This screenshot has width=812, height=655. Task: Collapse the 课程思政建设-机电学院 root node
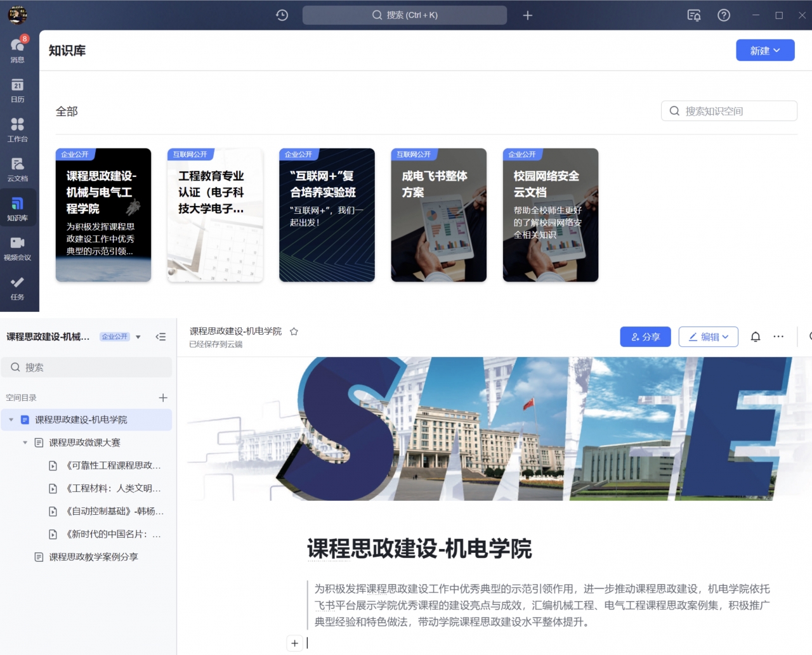click(11, 420)
